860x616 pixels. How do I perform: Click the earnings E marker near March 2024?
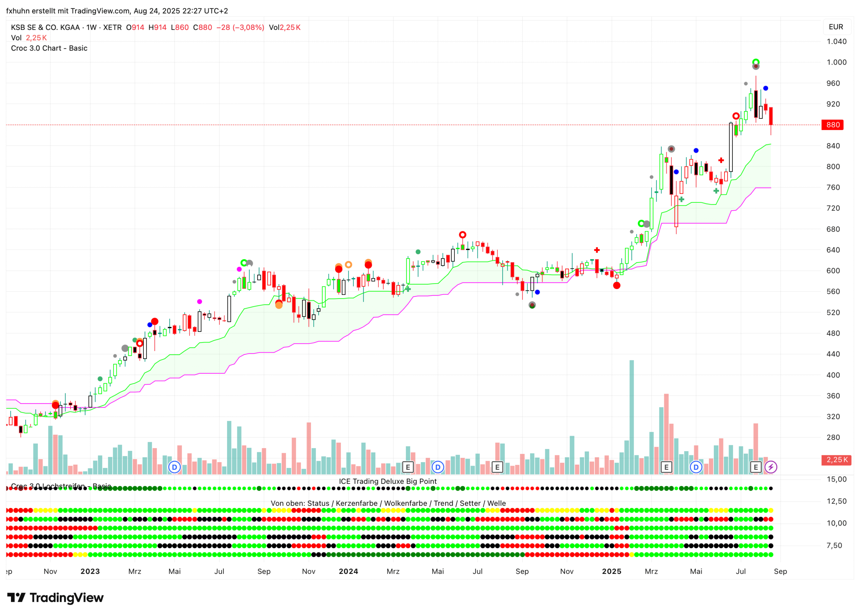click(408, 467)
